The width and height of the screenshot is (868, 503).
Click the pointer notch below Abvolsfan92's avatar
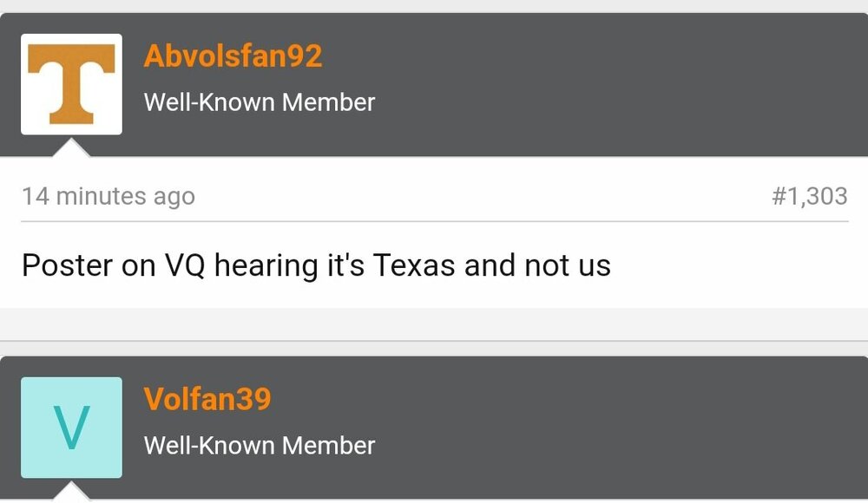[x=71, y=148]
